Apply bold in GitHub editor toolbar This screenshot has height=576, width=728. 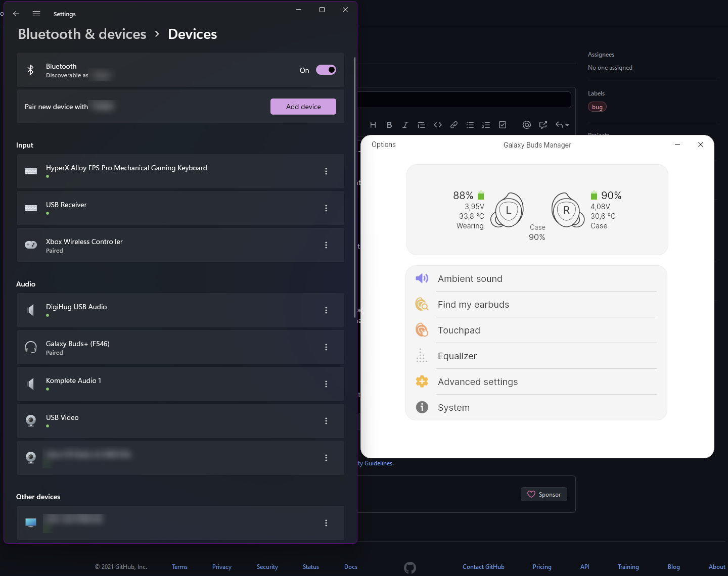389,125
